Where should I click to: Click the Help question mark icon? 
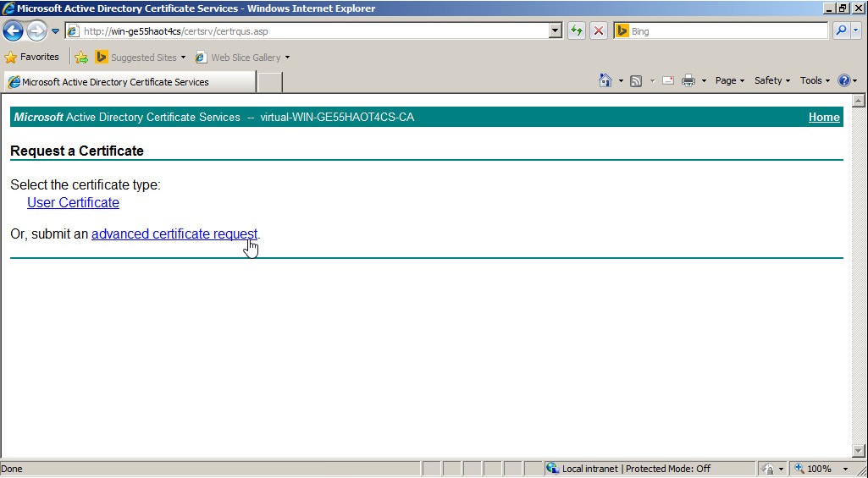point(843,81)
